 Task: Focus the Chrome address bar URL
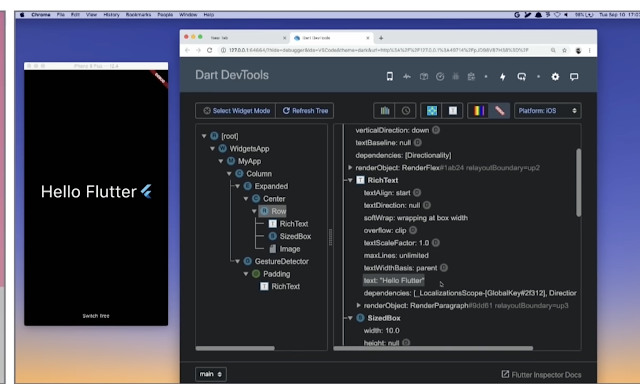tap(378, 50)
